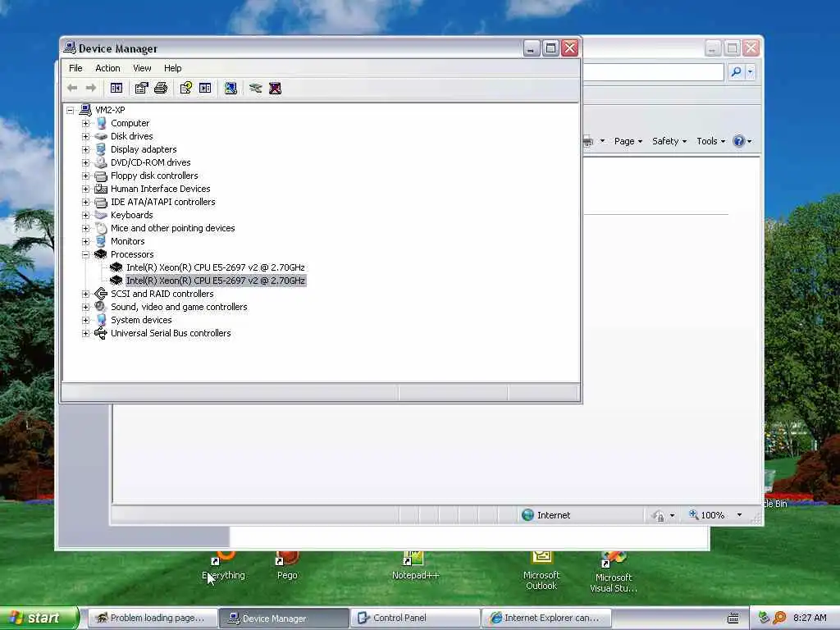Screen dimensions: 840x630
Task: Switch to Problem loading page taskbar item
Action: click(152, 619)
